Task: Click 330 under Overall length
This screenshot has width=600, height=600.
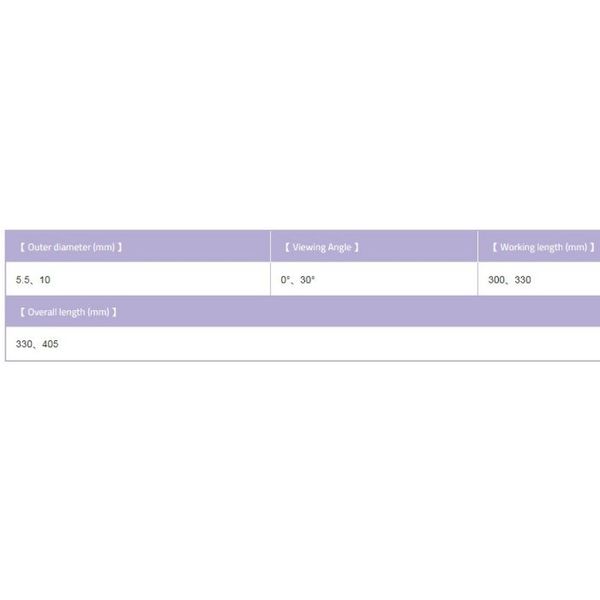Action: (x=24, y=344)
